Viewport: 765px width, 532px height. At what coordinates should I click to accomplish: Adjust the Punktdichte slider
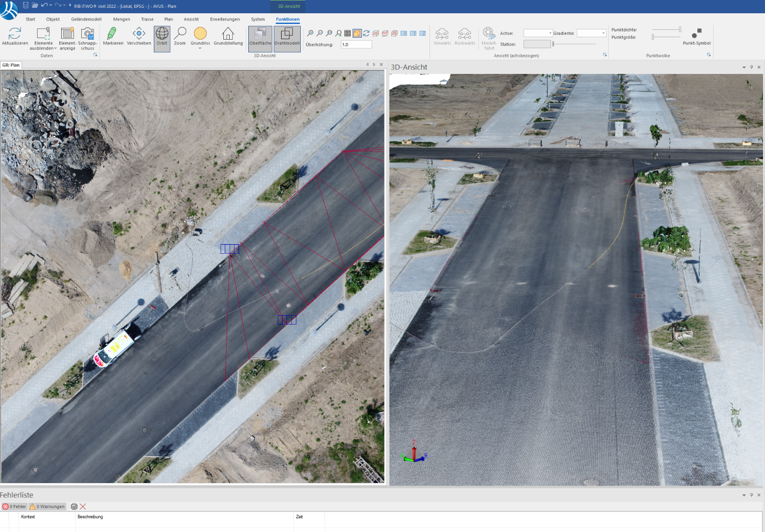pyautogui.click(x=679, y=30)
